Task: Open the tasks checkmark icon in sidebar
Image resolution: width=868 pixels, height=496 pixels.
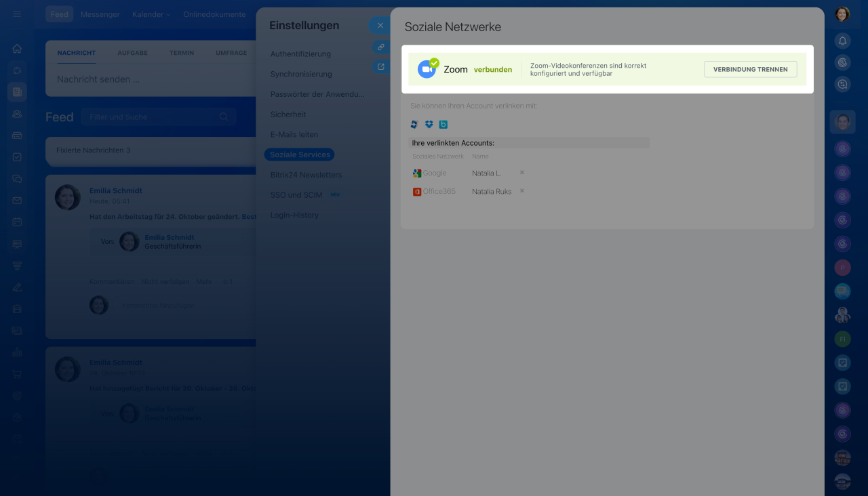Action: [17, 157]
